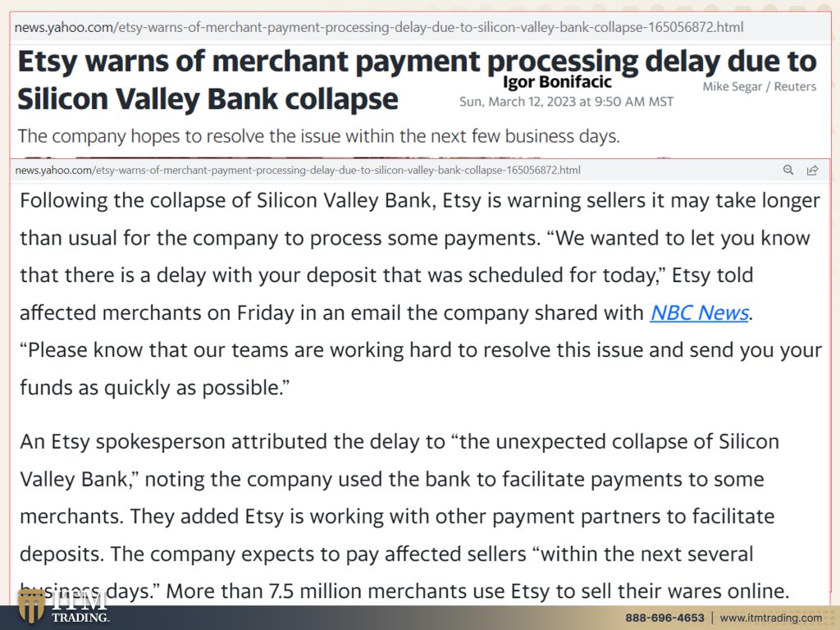Screen dimensions: 840x630
Task: Click the paragraph starting "Following the collapse"
Action: [421, 294]
